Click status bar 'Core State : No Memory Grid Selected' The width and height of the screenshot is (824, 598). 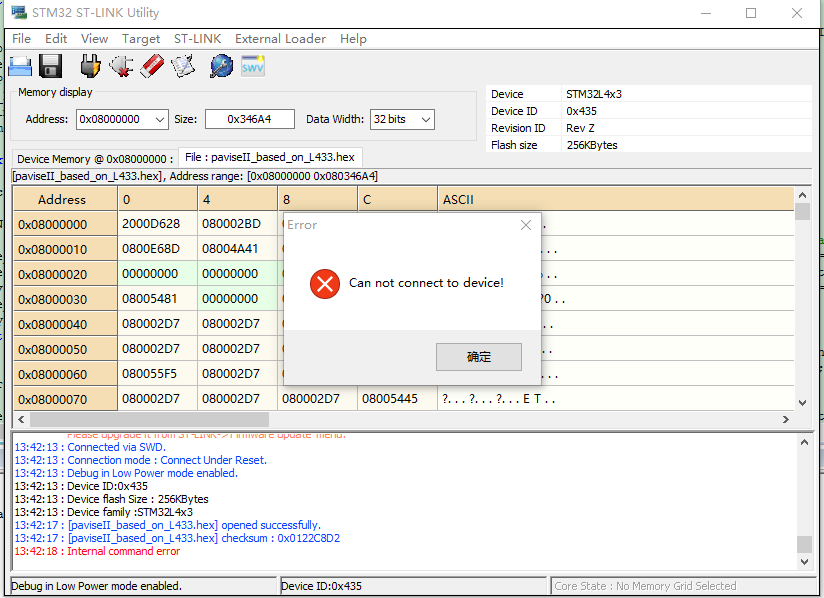[683, 586]
